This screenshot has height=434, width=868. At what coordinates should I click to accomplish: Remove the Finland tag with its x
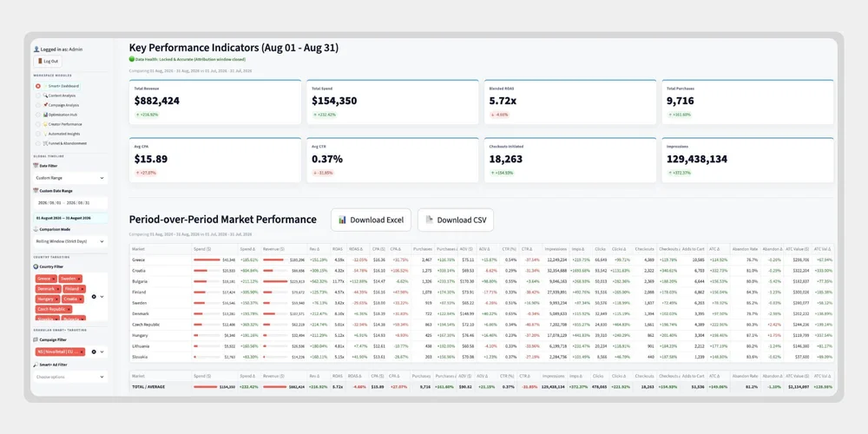tap(82, 289)
